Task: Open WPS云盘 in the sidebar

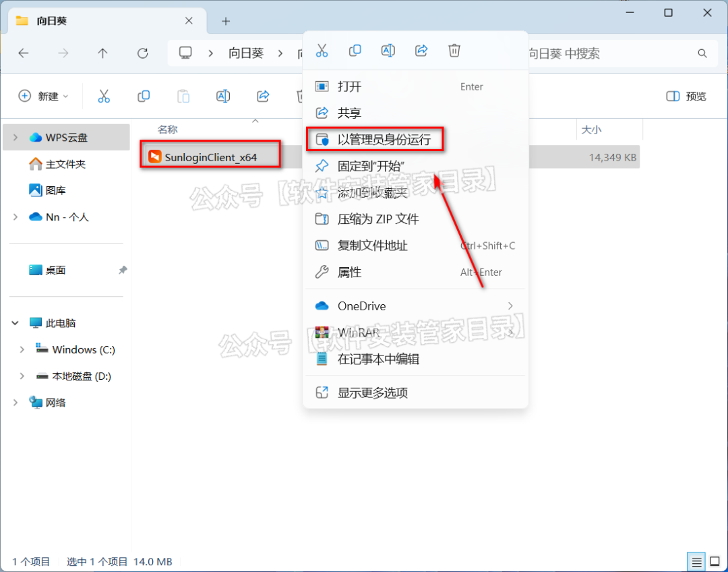Action: tap(66, 137)
